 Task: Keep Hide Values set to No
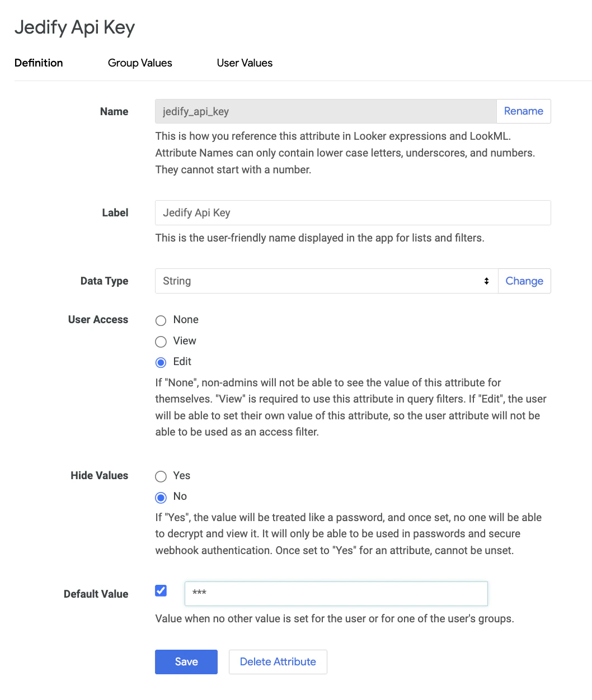[161, 497]
